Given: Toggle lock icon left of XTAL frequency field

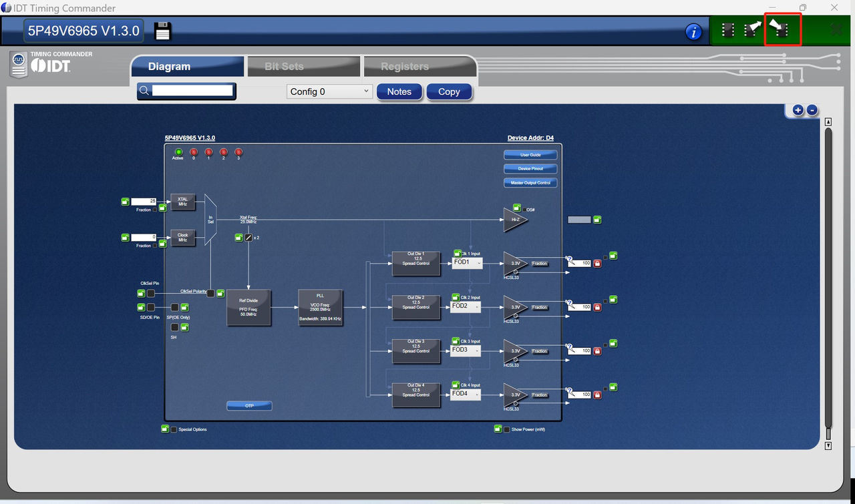Looking at the screenshot, I should coord(125,202).
